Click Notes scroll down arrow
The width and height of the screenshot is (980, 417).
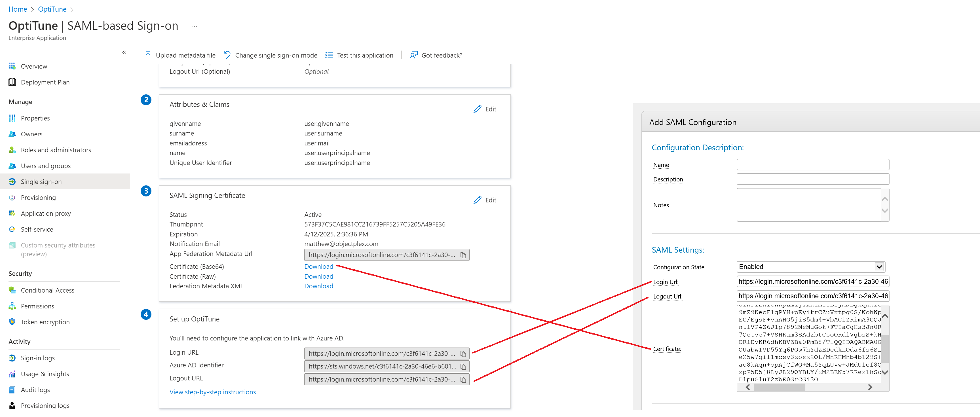pyautogui.click(x=885, y=211)
